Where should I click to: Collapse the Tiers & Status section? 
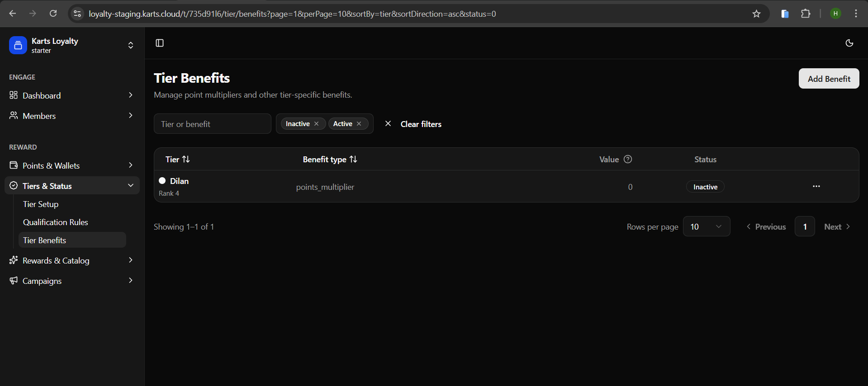[130, 186]
